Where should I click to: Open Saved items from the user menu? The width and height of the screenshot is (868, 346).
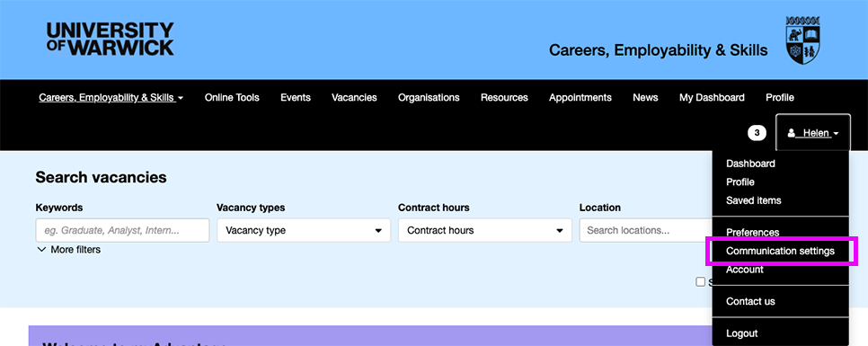click(x=753, y=200)
